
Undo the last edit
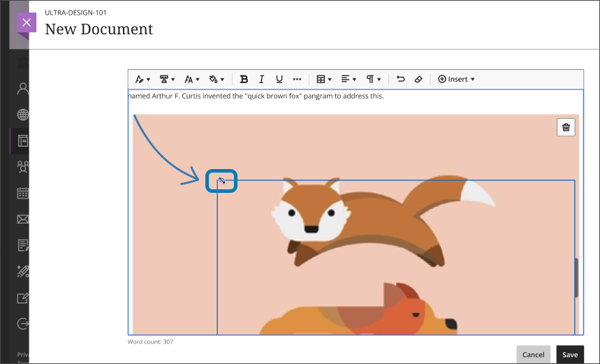(x=400, y=80)
